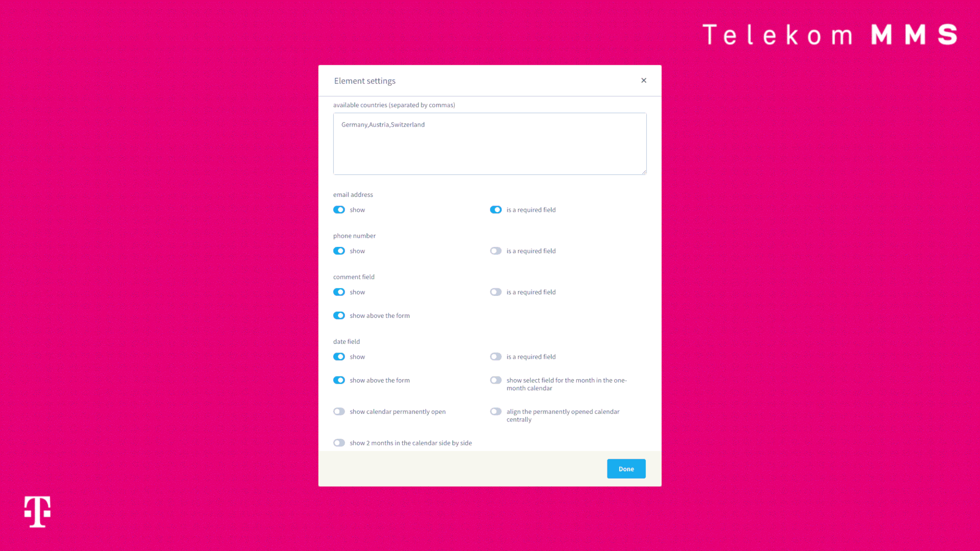Click Done button to save settings
The height and width of the screenshot is (551, 980).
pos(626,468)
